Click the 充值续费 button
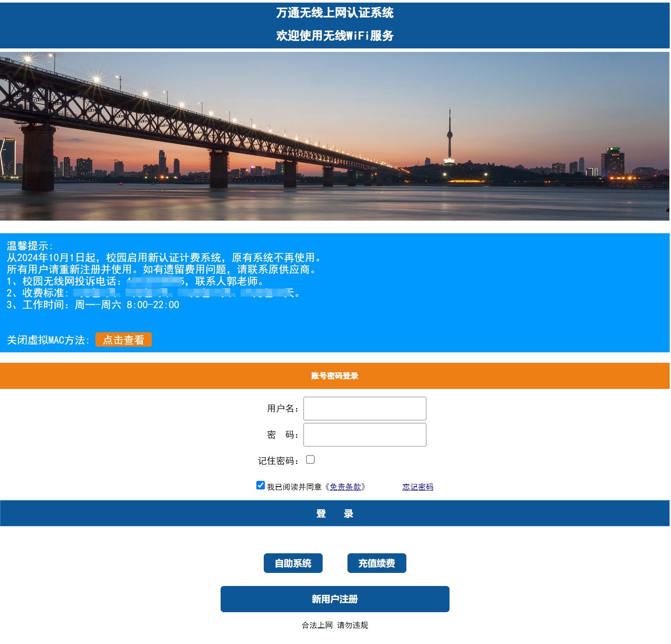 (377, 564)
